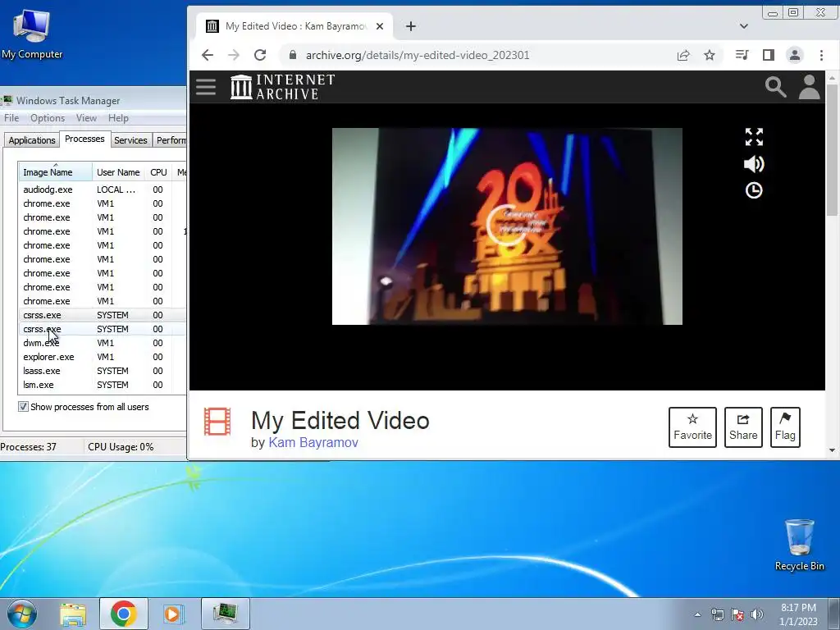Open the Internet Archive search icon
The height and width of the screenshot is (630, 840).
775,87
